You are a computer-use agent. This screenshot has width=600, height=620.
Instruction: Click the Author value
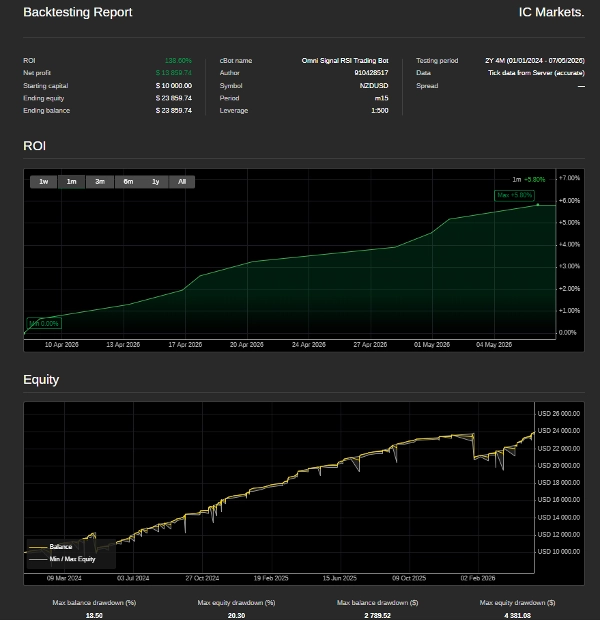371,73
